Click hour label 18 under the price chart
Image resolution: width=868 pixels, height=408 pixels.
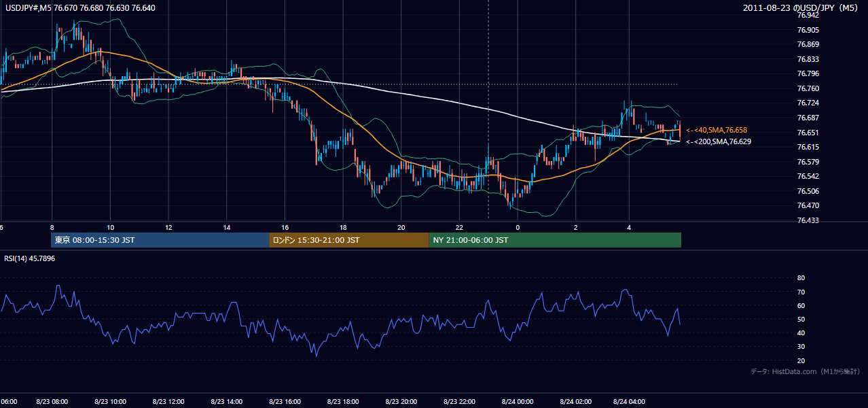(x=343, y=227)
